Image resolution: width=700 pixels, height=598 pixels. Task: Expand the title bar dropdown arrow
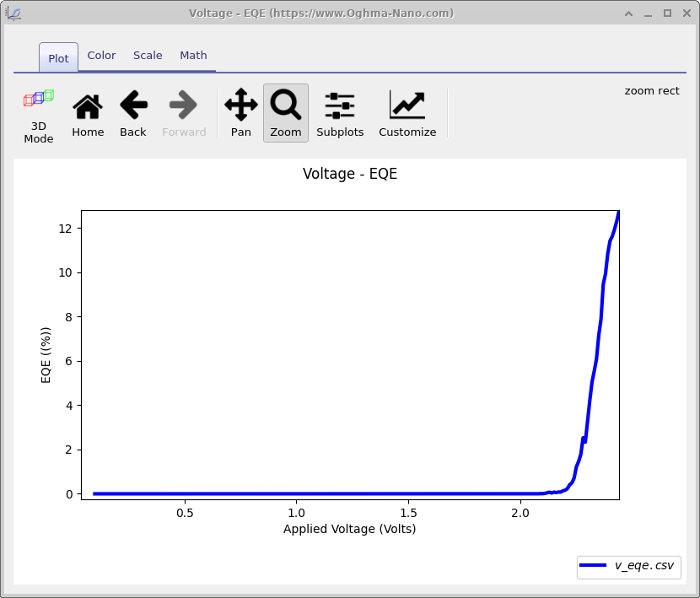point(629,13)
